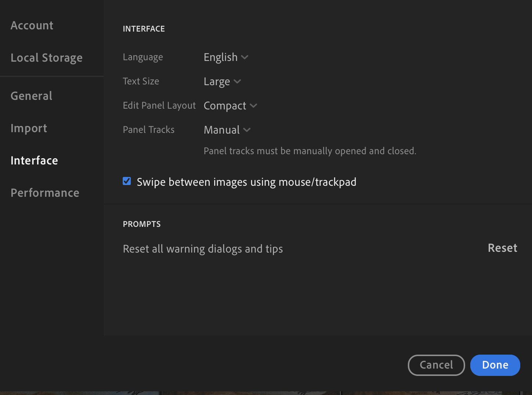
Task: Choose Compact for Edit Panel Layout
Action: (x=225, y=106)
